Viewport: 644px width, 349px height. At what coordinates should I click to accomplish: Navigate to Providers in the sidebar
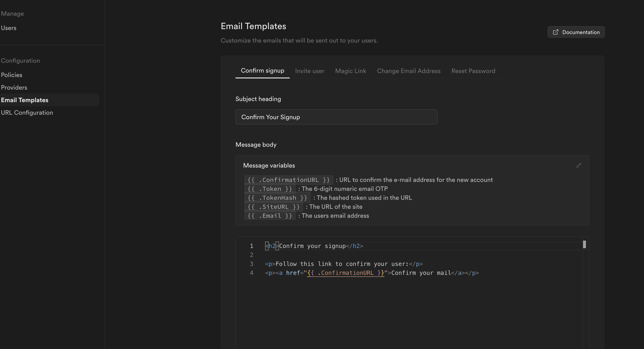tap(14, 88)
